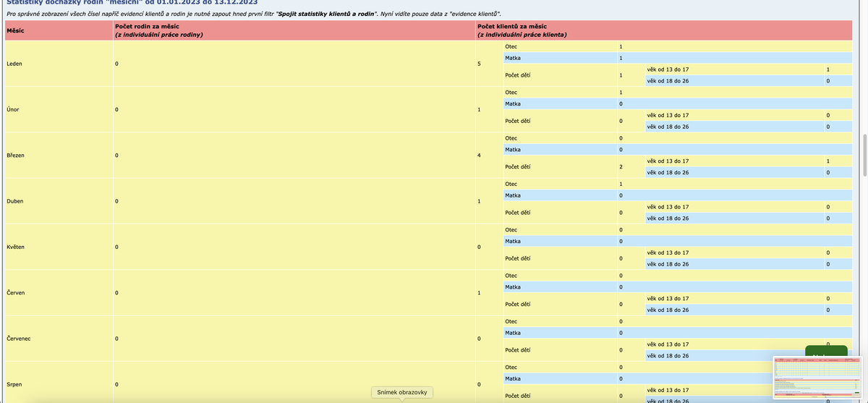Click the 'Otec' label in Leden row
Screen dimensions: 868x403
[511, 47]
